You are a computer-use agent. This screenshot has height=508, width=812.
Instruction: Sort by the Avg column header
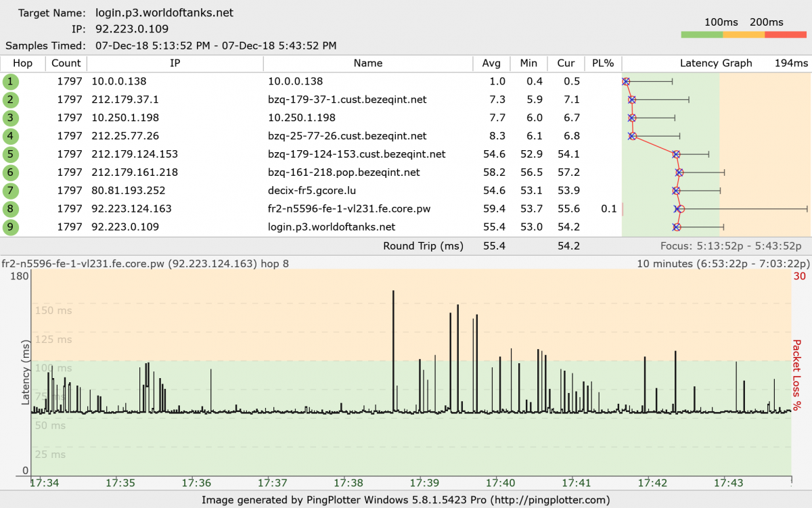[x=491, y=63]
